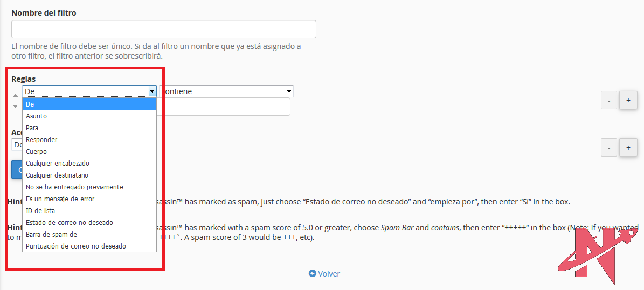The height and width of the screenshot is (290, 644).
Task: Pick Responder in the dropdown list
Action: [41, 140]
